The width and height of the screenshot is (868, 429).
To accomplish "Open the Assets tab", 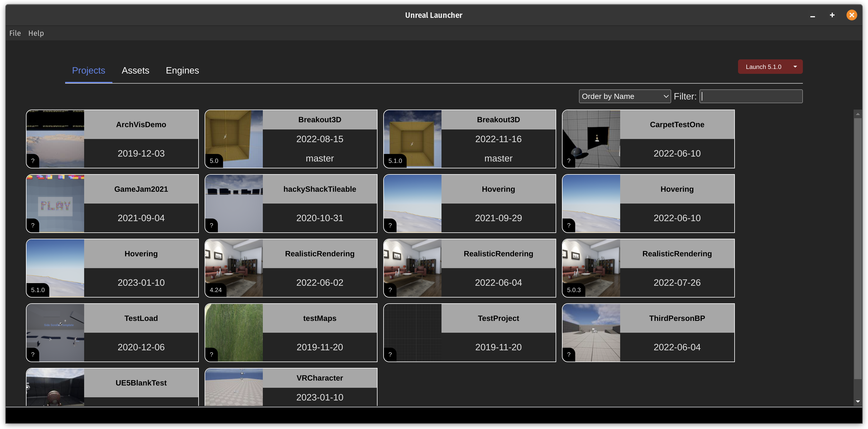I will (x=135, y=70).
